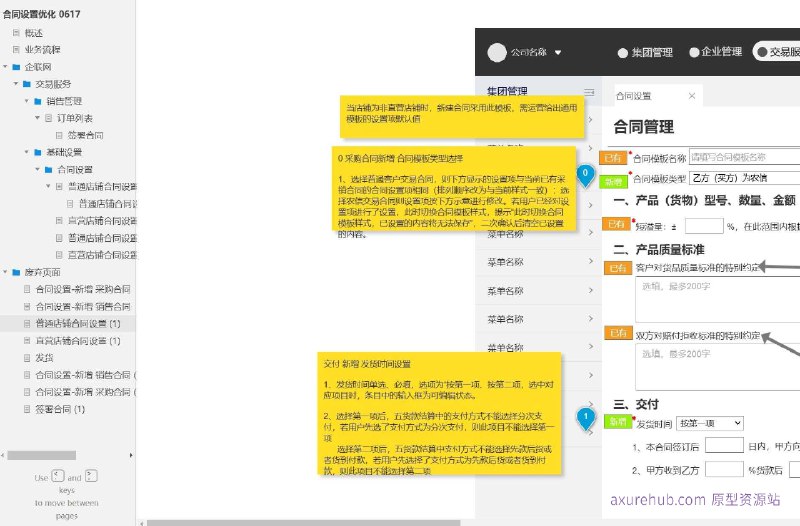
Task: Click the 合同设置优化 0617 project title
Action: [41, 14]
